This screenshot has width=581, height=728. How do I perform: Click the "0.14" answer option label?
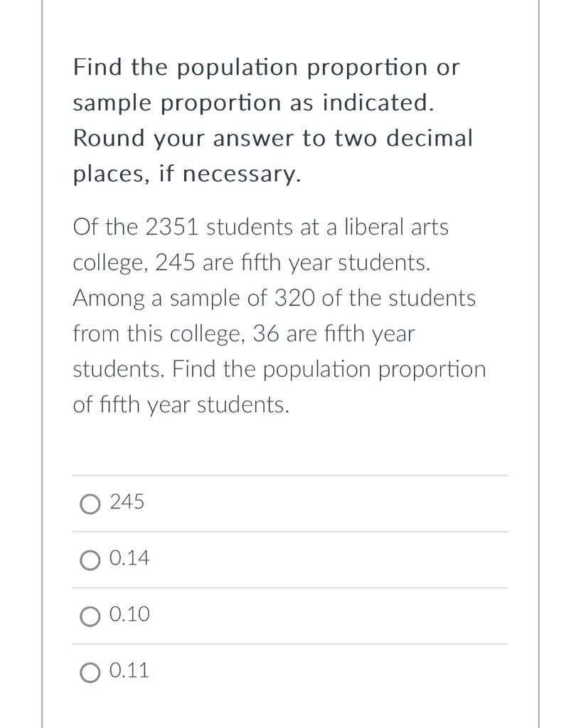(130, 559)
